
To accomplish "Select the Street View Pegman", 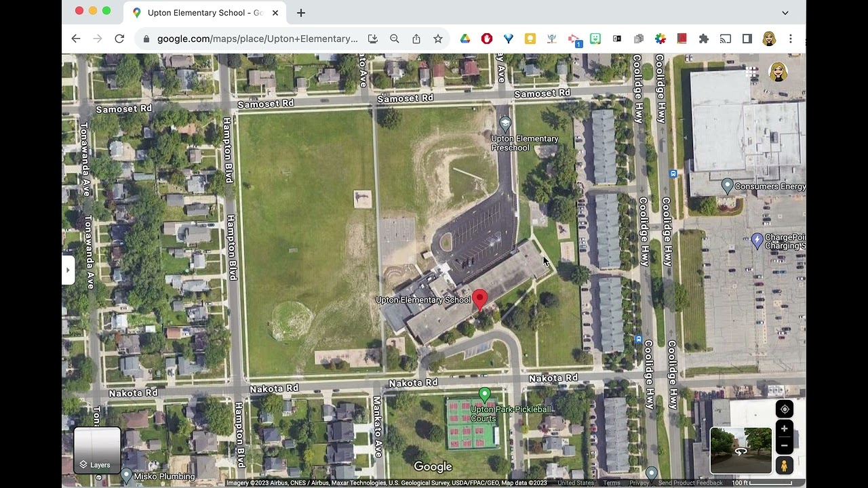I will point(785,466).
